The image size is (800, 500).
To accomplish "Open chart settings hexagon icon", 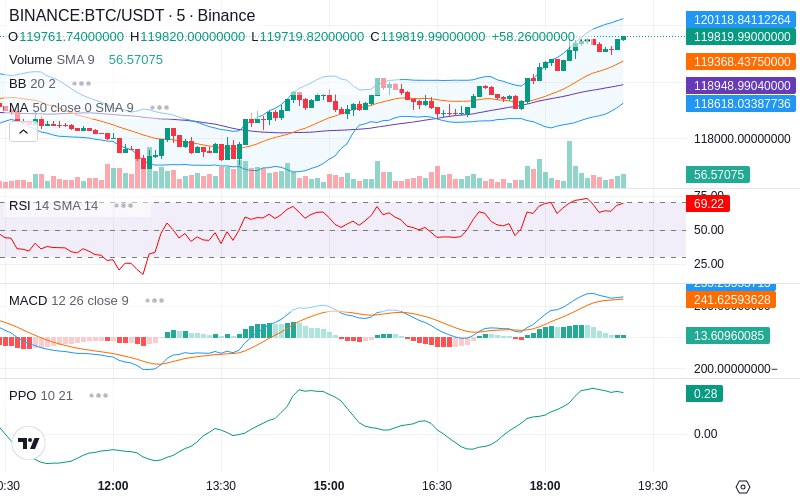I will pyautogui.click(x=743, y=487).
